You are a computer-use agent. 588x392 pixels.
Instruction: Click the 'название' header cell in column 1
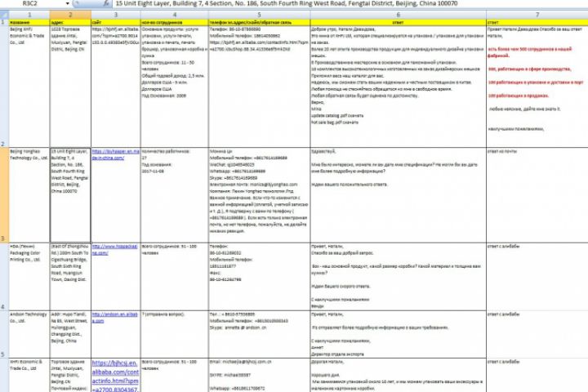pyautogui.click(x=29, y=23)
